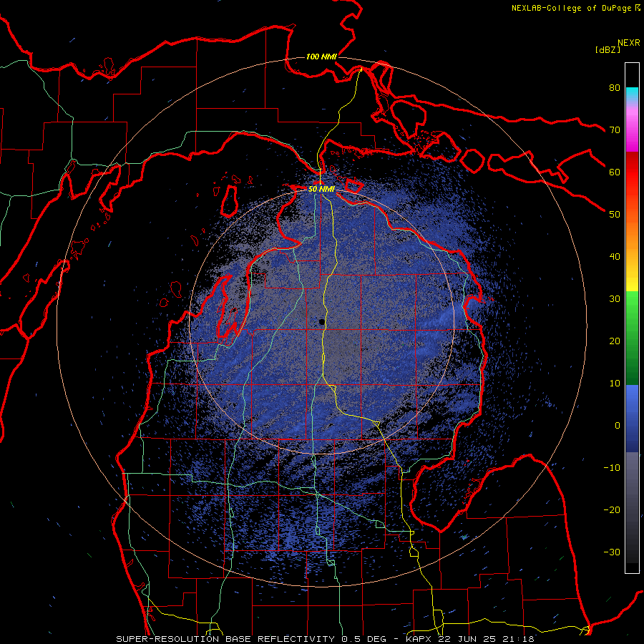Click the 70 value on color scale
The width and height of the screenshot is (644, 644).
(x=615, y=130)
